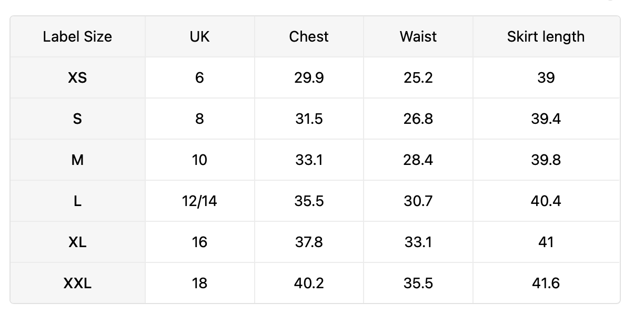Image resolution: width=644 pixels, height=313 pixels.
Task: Click the Label Size column header
Action: (x=77, y=36)
